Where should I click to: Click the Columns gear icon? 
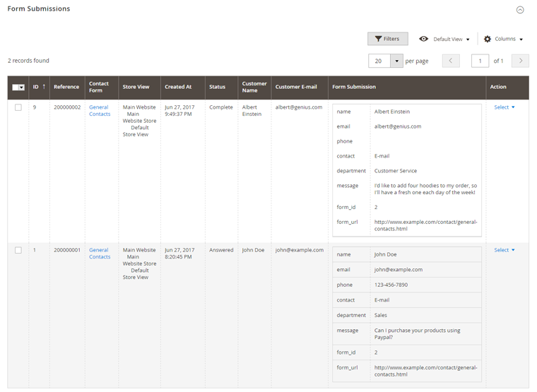pos(487,39)
